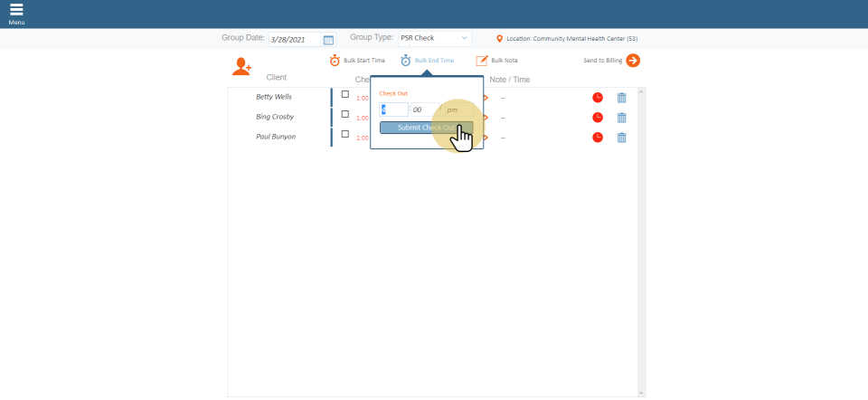This screenshot has width=868, height=400.
Task: Open the Group Type dropdown
Action: 435,39
